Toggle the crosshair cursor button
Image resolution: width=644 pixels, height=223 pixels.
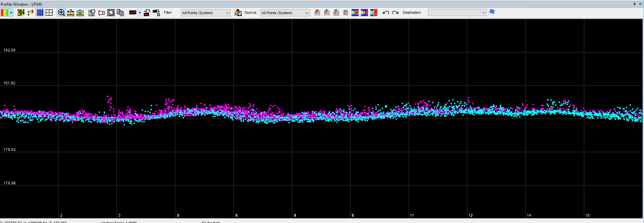point(49,13)
